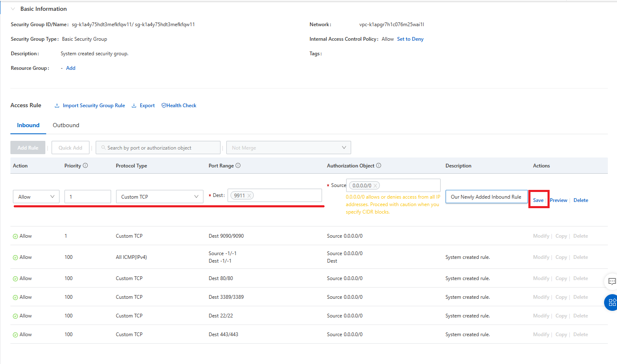Delete the new rule being edited
This screenshot has height=364, width=617.
pos(581,200)
